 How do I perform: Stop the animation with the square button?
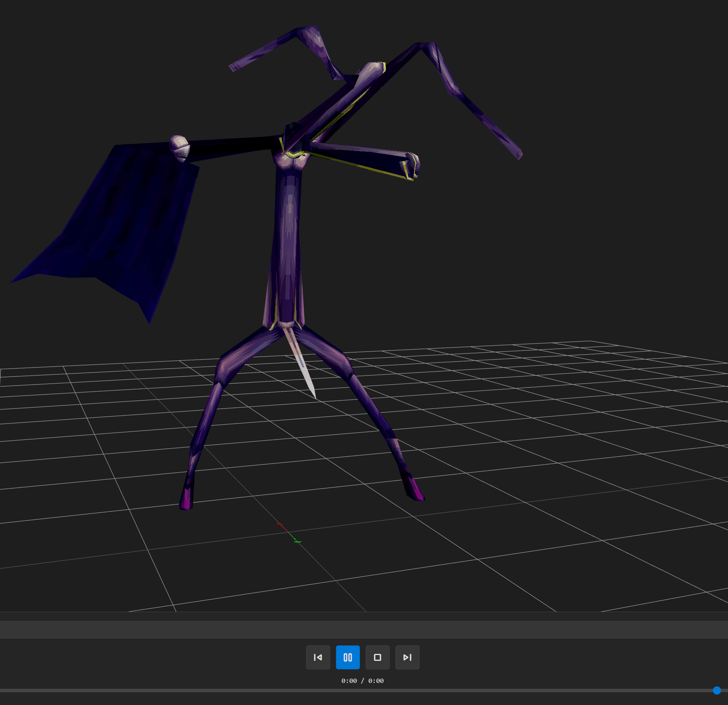(377, 657)
